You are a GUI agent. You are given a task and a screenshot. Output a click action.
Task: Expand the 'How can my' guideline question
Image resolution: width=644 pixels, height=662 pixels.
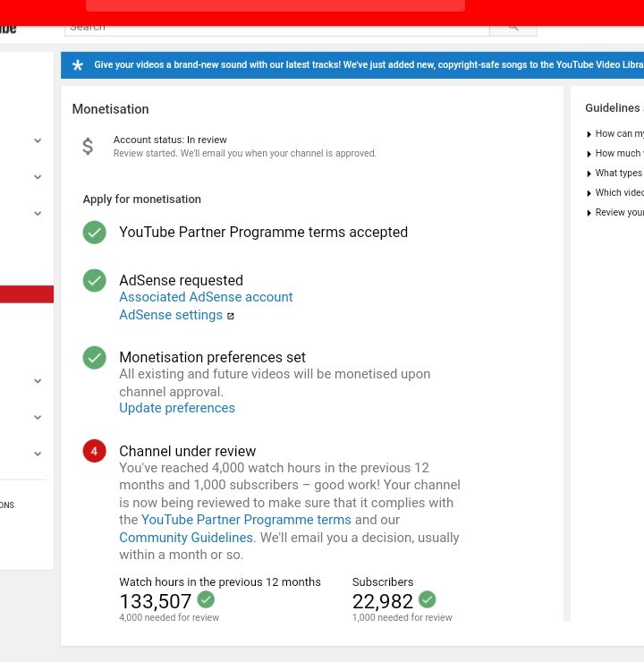pos(616,134)
